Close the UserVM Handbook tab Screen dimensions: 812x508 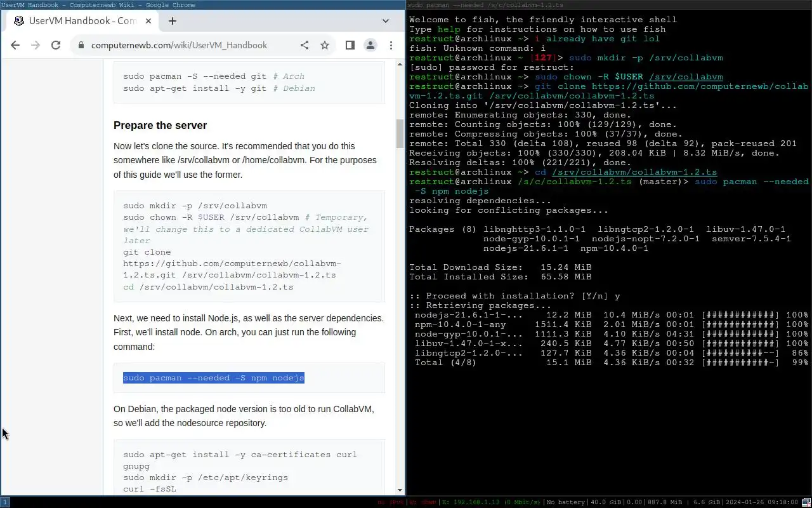tap(148, 21)
